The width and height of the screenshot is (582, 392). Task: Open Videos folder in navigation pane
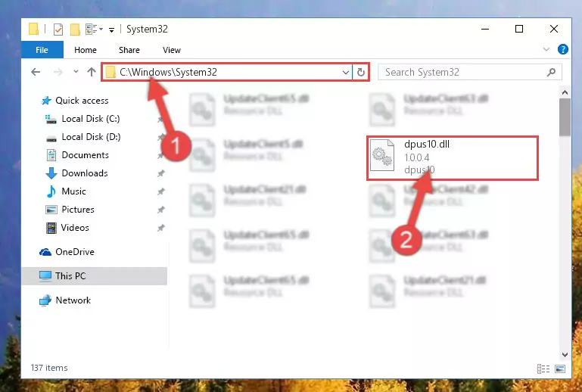(x=75, y=228)
